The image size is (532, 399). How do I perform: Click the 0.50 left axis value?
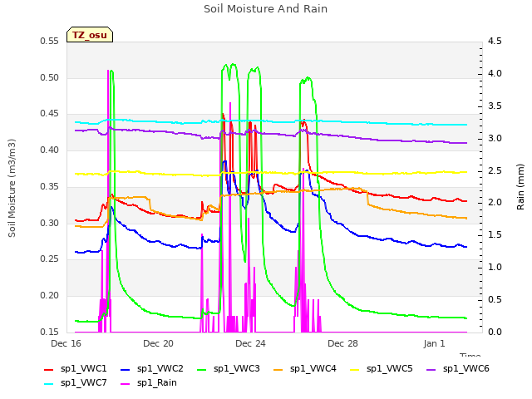click(50, 77)
